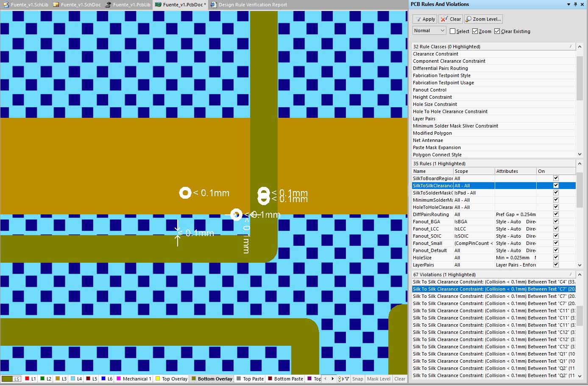Click the Apply filter button
Image resolution: width=588 pixels, height=386 pixels.
[425, 19]
